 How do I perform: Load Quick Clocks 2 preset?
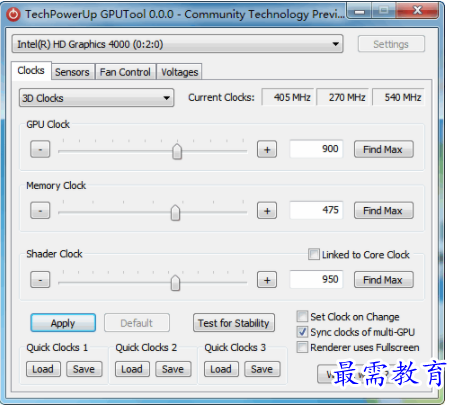click(132, 369)
